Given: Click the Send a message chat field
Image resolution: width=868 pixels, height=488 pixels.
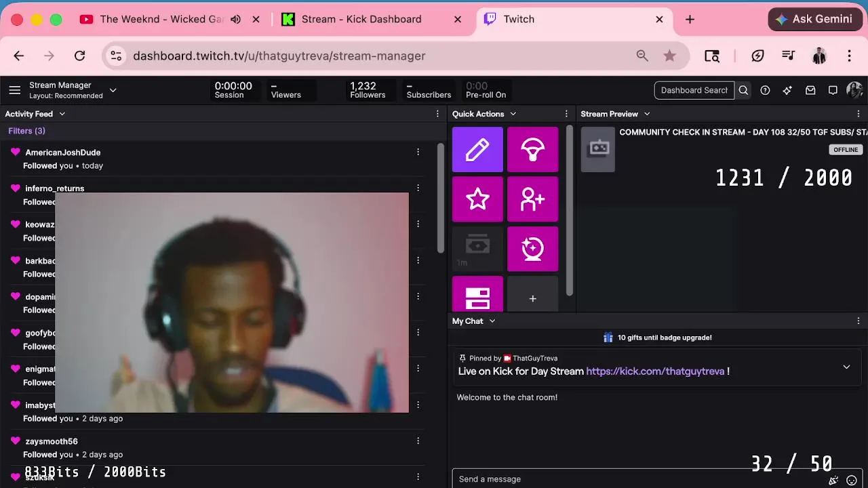Looking at the screenshot, I should [x=637, y=479].
